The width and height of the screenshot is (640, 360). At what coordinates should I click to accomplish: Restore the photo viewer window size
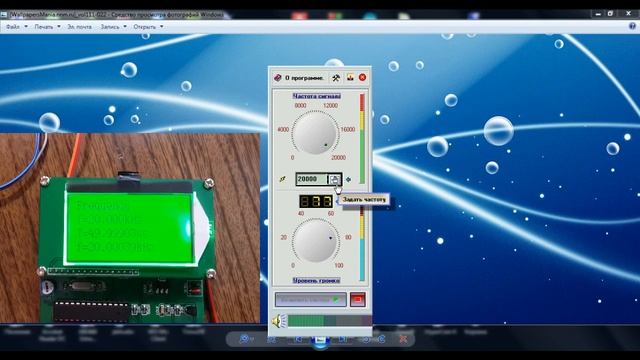pyautogui.click(x=610, y=14)
